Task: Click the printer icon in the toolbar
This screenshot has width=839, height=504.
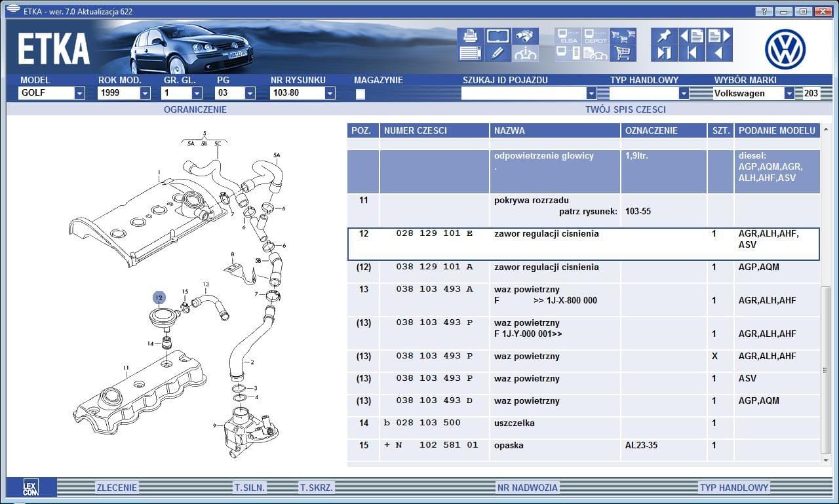Action: (470, 36)
